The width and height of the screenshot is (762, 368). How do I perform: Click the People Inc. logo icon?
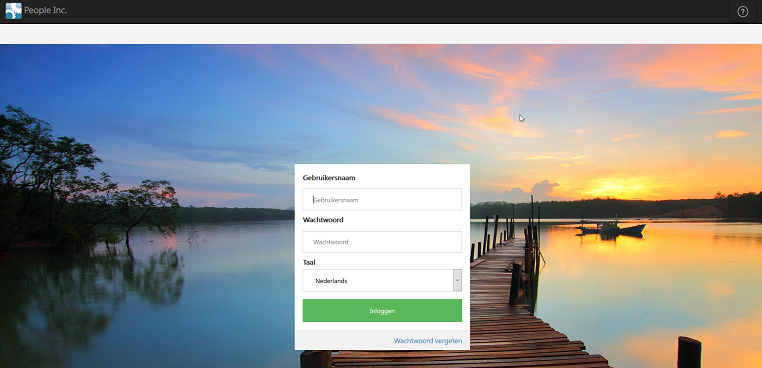point(14,11)
